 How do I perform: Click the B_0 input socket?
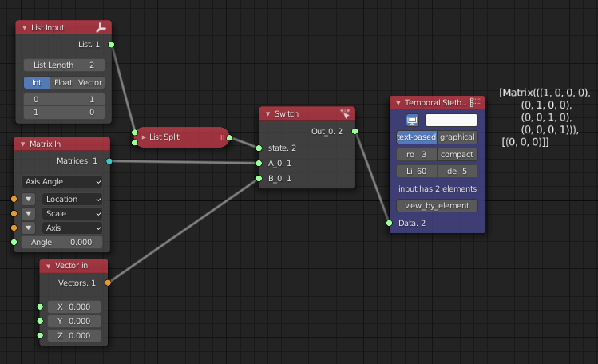[x=259, y=178]
